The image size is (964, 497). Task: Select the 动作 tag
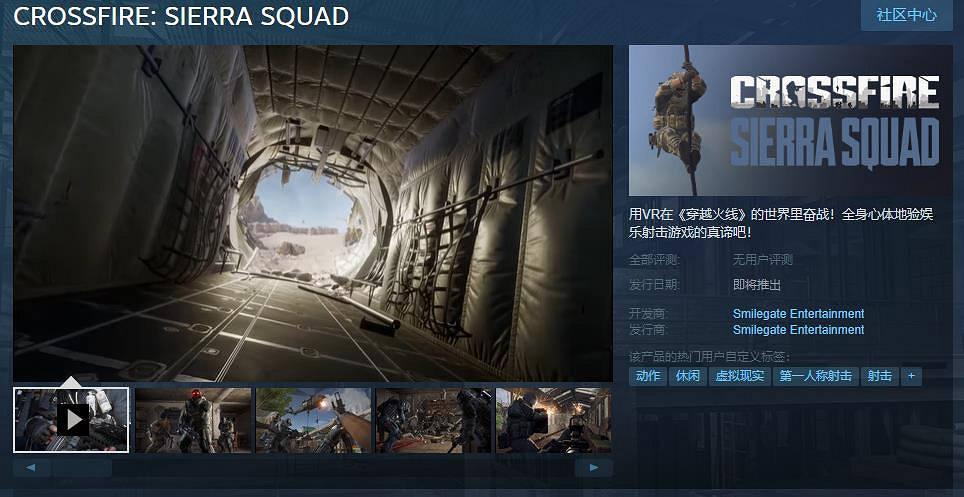tap(648, 376)
